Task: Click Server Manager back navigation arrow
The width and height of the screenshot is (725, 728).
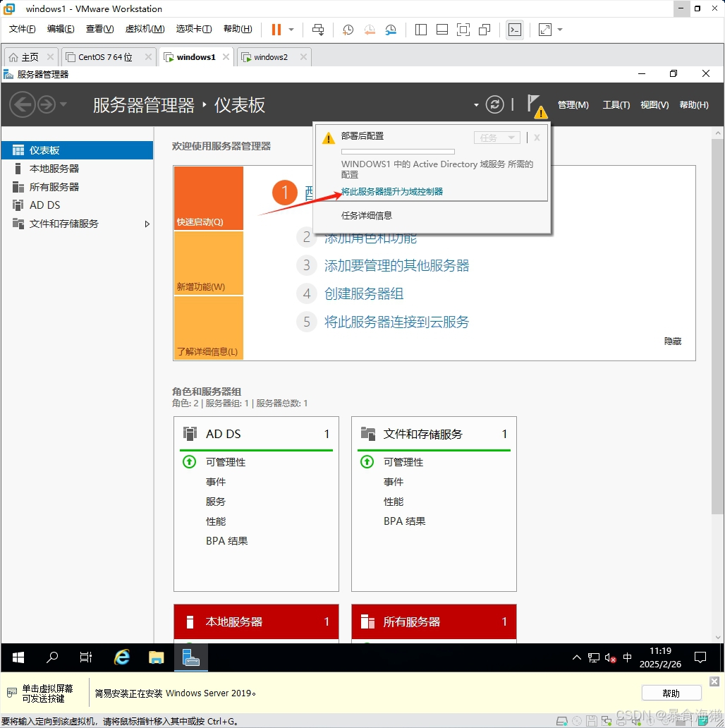Action: tap(23, 104)
